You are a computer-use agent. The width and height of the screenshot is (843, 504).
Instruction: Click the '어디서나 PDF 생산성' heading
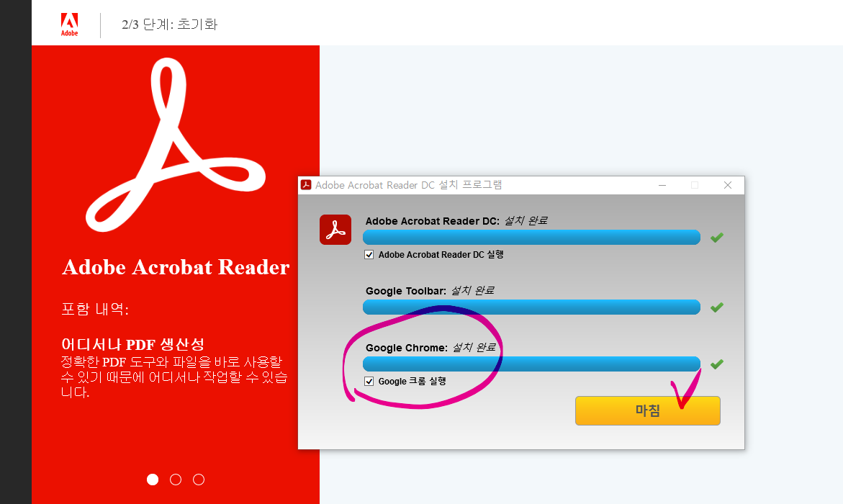132,344
